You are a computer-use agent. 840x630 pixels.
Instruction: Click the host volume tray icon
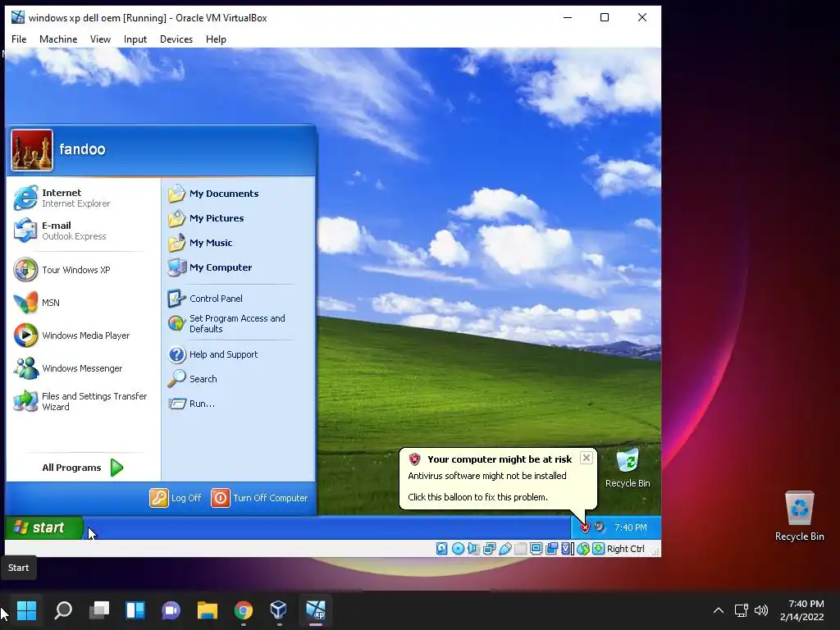[760, 610]
